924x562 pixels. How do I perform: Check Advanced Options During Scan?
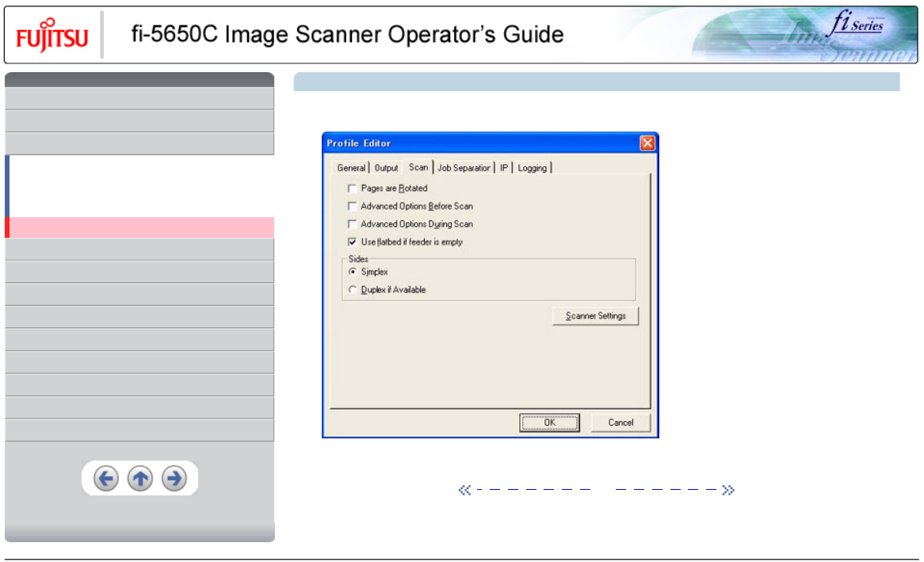click(353, 224)
